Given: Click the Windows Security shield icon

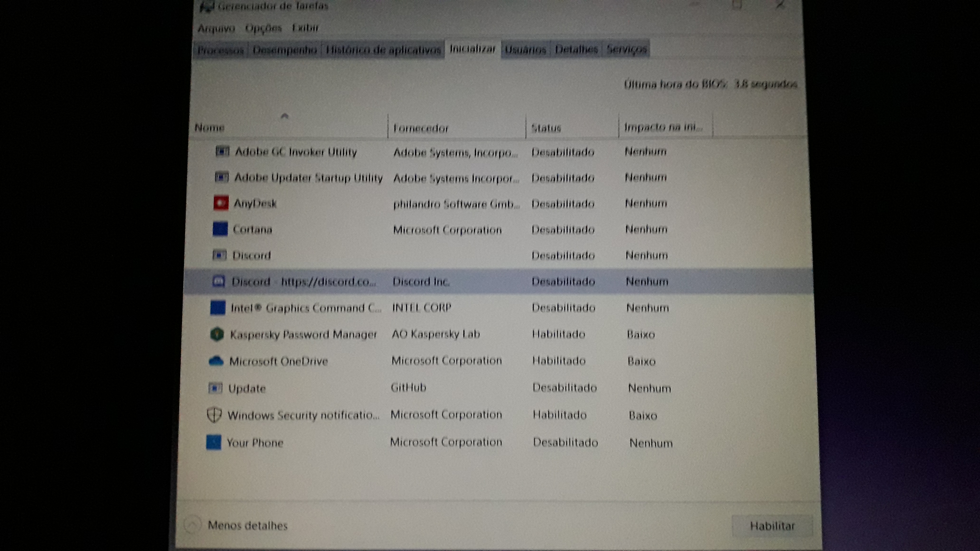Looking at the screenshot, I should tap(214, 415).
